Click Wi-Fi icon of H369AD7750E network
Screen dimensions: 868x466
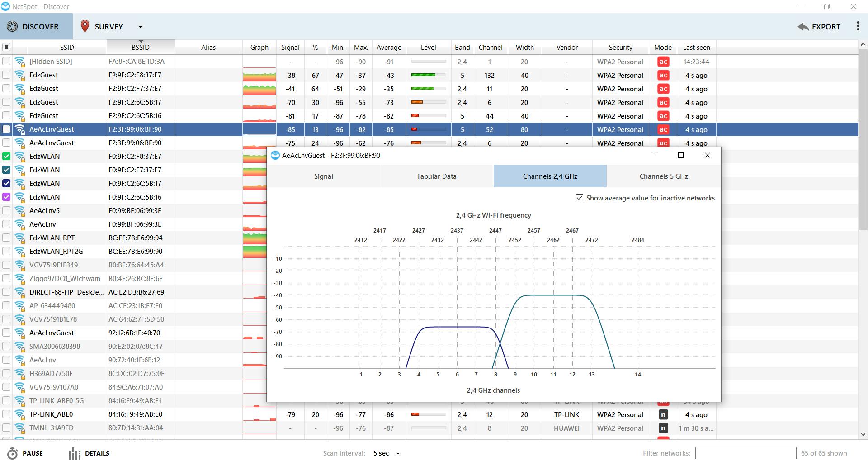coord(20,374)
